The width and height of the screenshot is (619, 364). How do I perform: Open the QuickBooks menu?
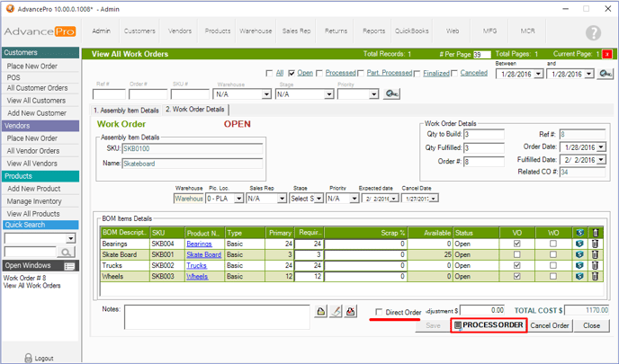tap(412, 31)
